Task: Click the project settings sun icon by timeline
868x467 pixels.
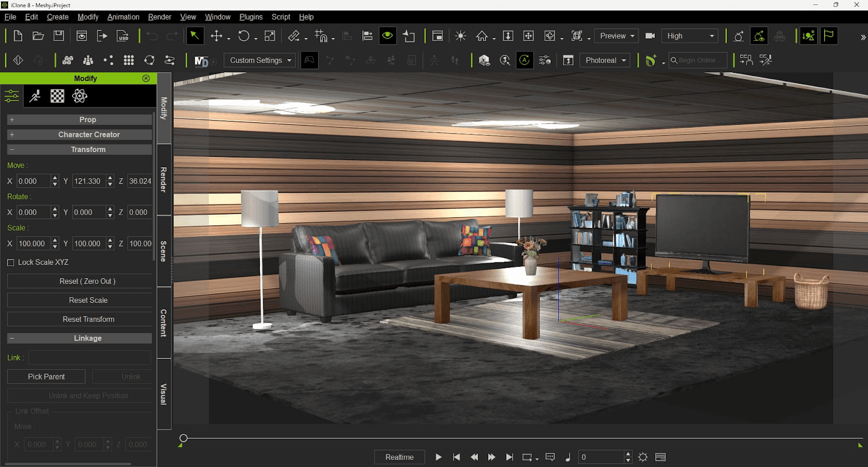Action: [x=643, y=457]
